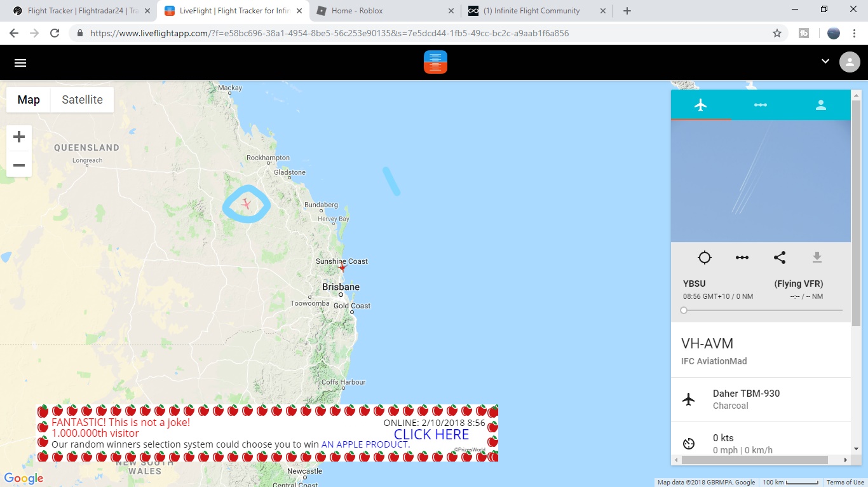Click the VH-AVM callsign
868x487 pixels.
pyautogui.click(x=707, y=344)
